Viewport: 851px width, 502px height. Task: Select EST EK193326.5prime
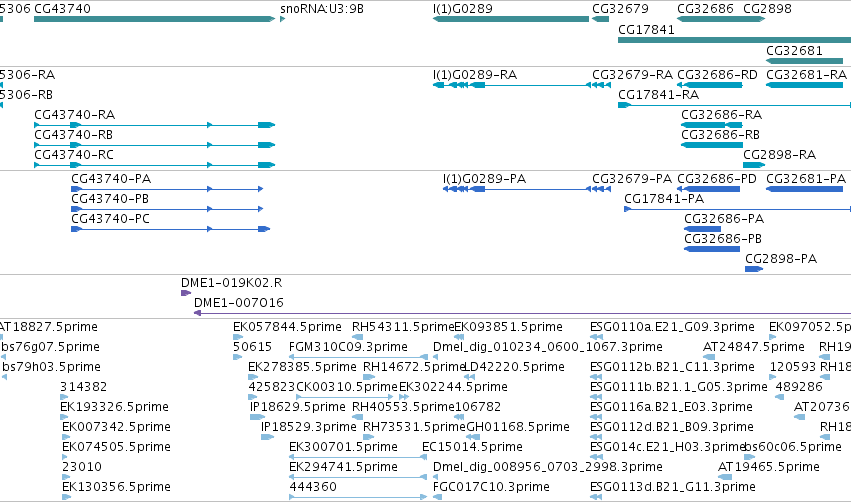(64, 417)
